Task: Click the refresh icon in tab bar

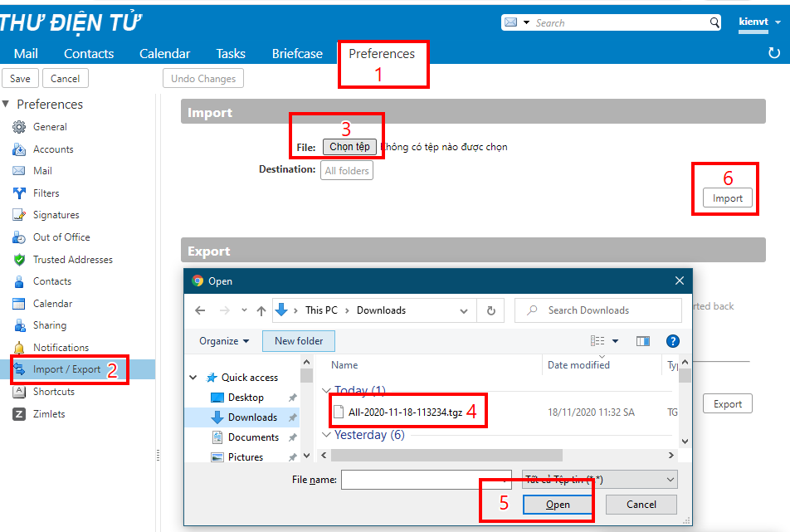Action: tap(774, 53)
